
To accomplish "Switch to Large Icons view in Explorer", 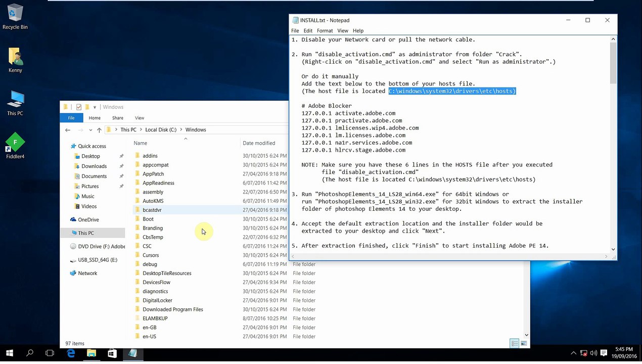I will click(x=523, y=344).
